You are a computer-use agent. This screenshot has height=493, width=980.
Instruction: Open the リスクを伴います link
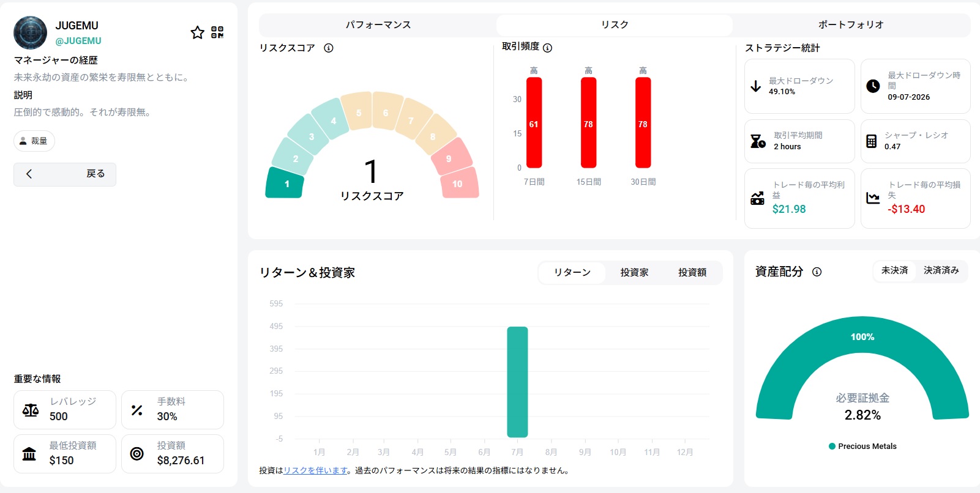[316, 471]
